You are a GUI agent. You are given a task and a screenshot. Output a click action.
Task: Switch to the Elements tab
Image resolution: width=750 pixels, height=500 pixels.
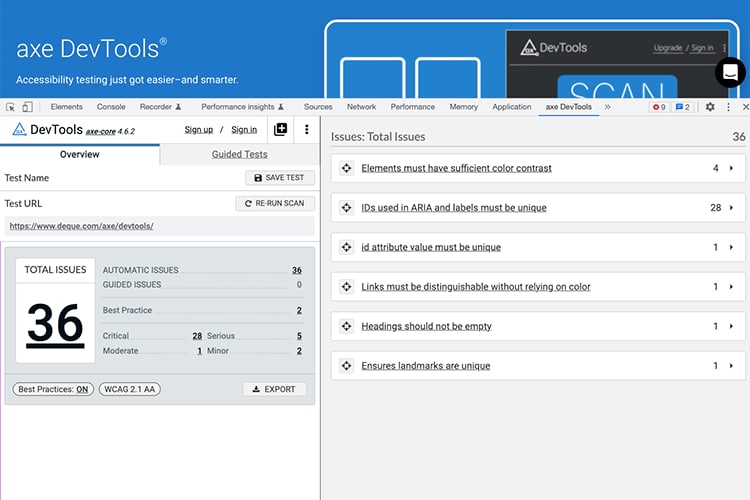click(66, 107)
